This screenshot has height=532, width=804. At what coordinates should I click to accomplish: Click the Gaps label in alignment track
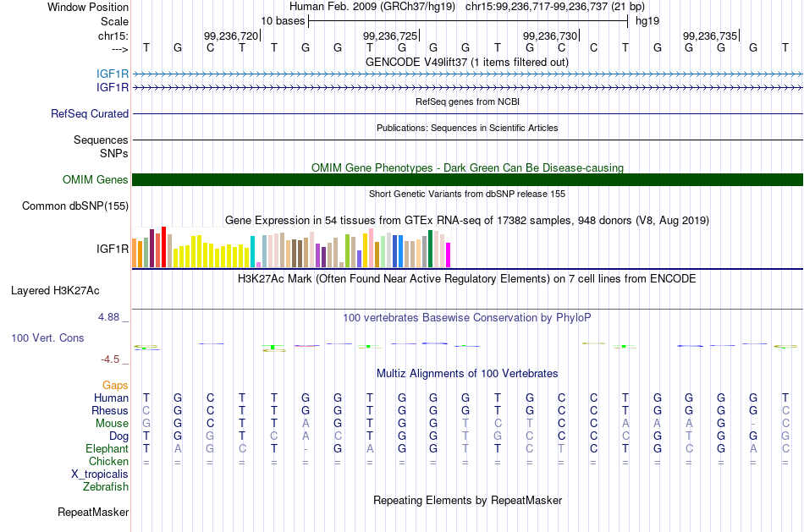point(115,385)
